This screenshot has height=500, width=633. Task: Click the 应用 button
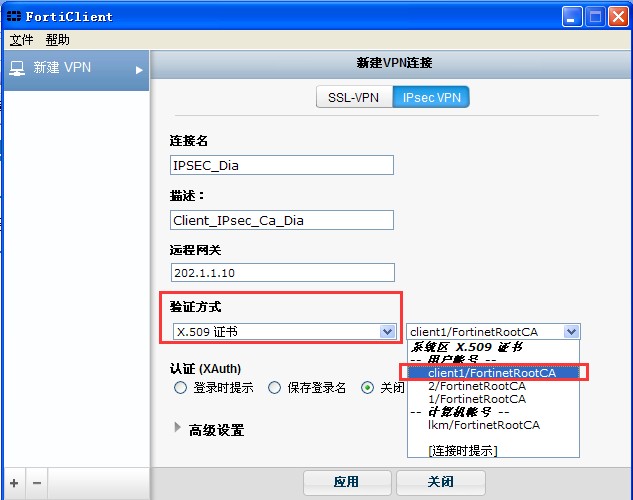(x=346, y=482)
